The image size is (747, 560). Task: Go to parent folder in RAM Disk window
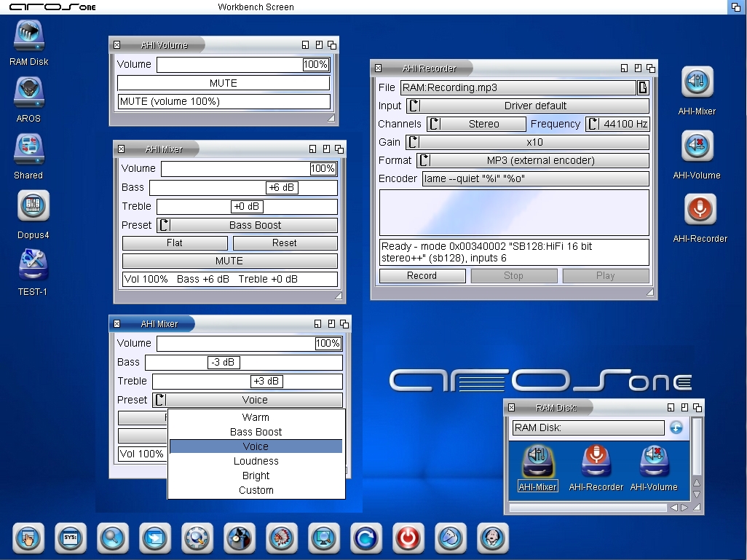click(x=676, y=427)
